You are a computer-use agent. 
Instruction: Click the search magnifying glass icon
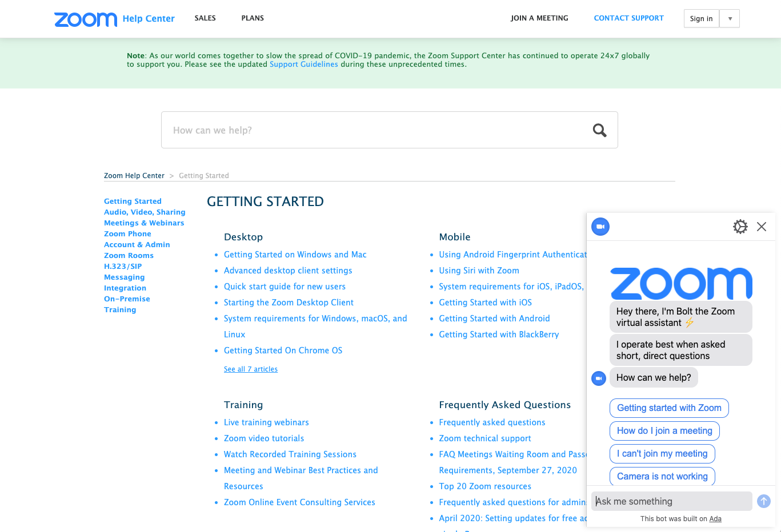(x=599, y=130)
